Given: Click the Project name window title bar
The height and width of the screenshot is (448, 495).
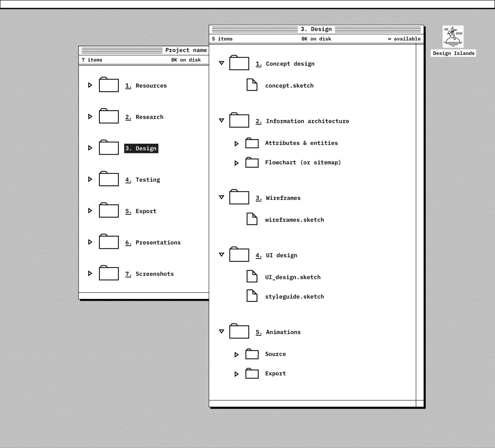Looking at the screenshot, I should pos(123,50).
